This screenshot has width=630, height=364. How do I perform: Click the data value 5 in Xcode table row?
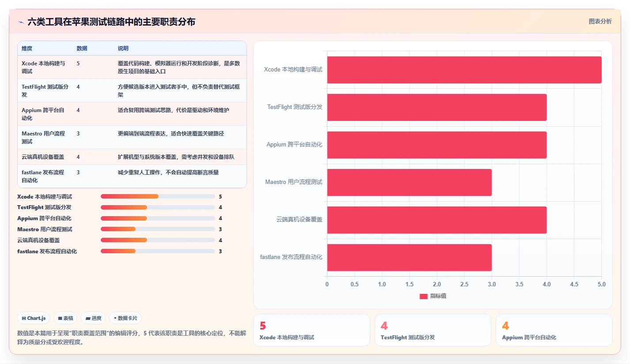[x=78, y=63]
